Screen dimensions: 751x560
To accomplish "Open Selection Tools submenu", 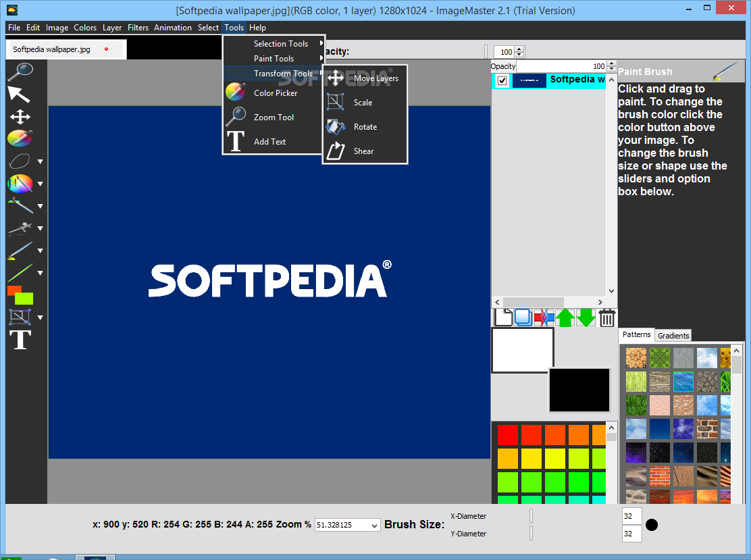I will tap(274, 44).
